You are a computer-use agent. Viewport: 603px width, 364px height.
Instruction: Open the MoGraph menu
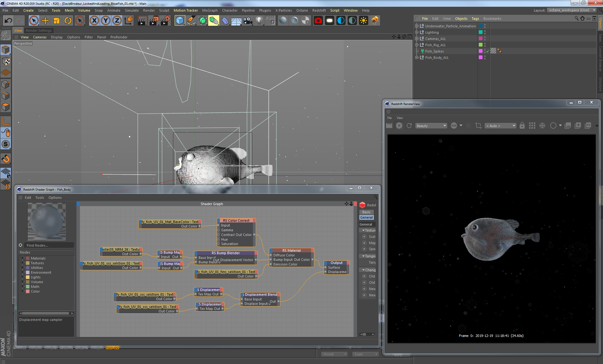(210, 10)
